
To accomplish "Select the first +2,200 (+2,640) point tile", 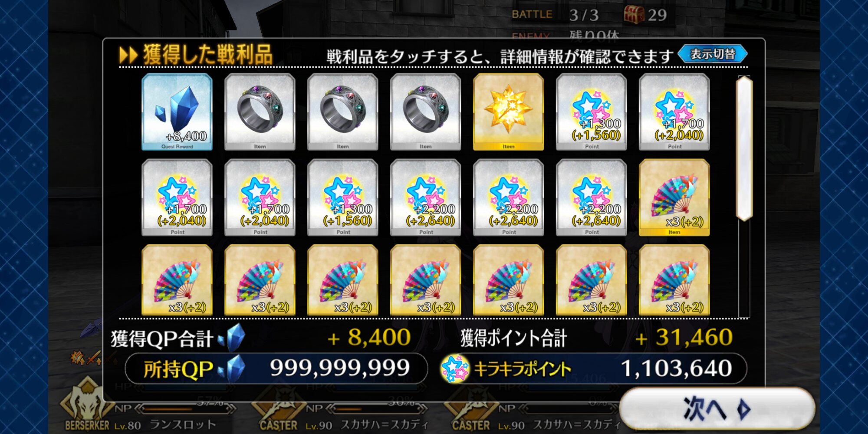I will pyautogui.click(x=426, y=197).
